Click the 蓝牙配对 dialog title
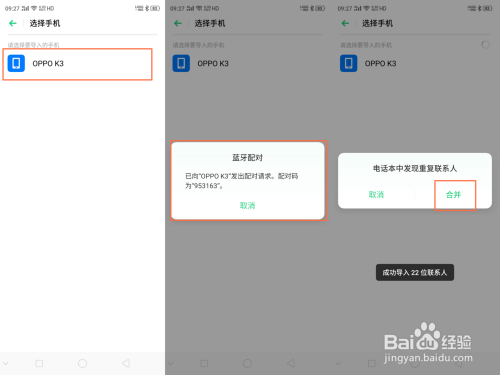500x375 pixels. [x=247, y=158]
